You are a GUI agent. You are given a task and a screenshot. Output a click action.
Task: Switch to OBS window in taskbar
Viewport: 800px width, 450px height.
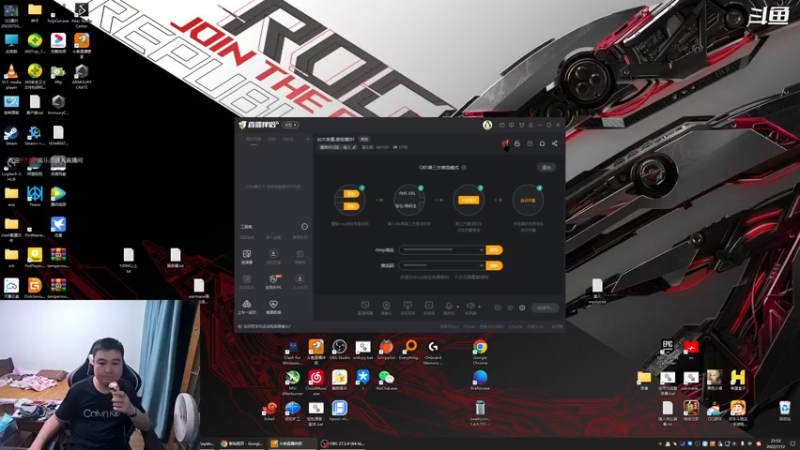click(x=342, y=444)
